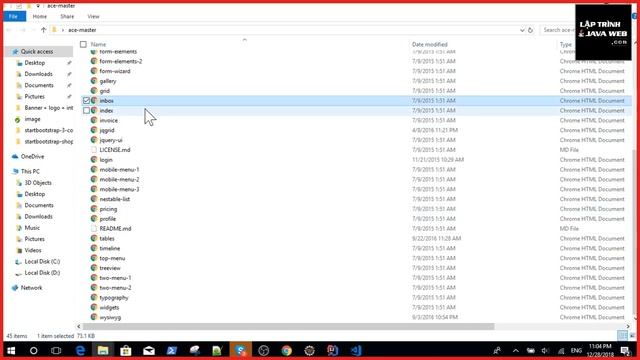Viewport: 640px width, 360px height.
Task: Select the pricing file
Action: pos(108,209)
